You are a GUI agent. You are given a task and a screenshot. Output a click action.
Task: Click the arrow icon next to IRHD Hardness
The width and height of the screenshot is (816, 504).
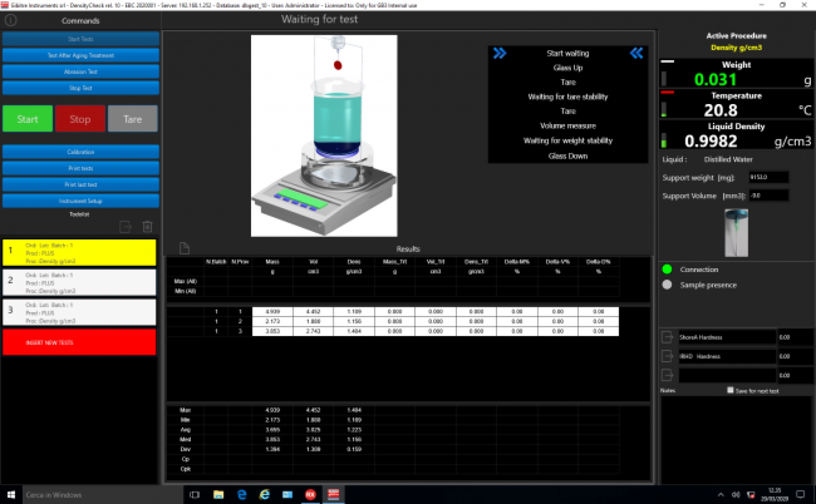click(667, 356)
